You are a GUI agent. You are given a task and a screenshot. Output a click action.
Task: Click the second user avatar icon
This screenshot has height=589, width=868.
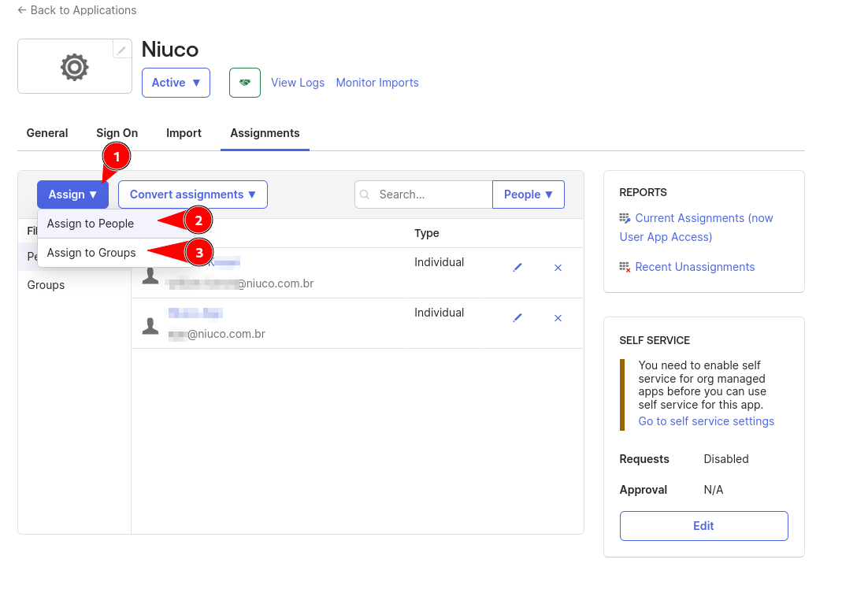tap(150, 325)
